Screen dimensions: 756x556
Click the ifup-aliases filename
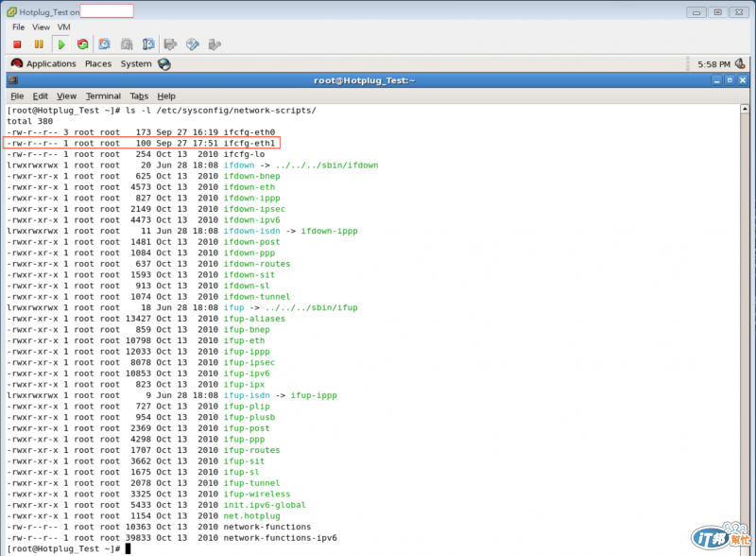pos(254,319)
